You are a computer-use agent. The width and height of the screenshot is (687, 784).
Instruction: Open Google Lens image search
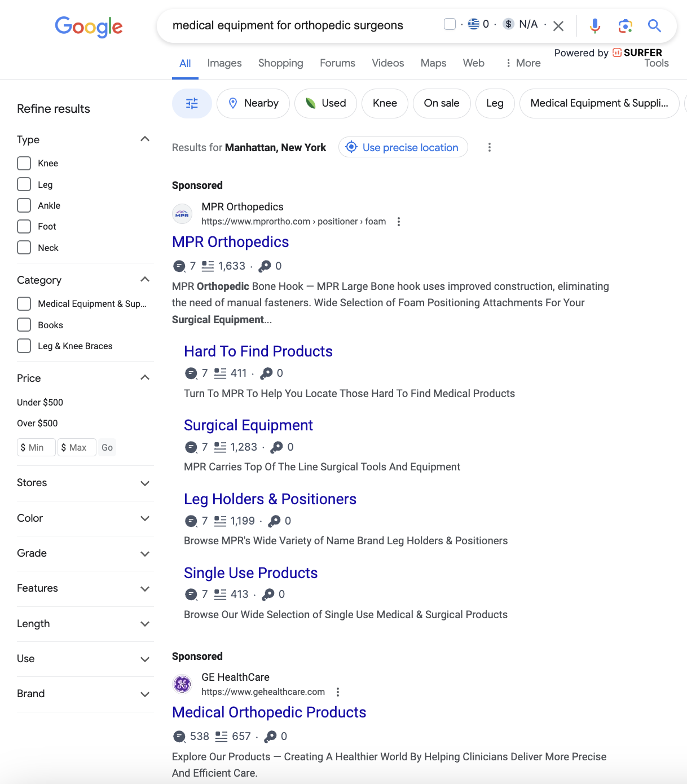coord(625,25)
